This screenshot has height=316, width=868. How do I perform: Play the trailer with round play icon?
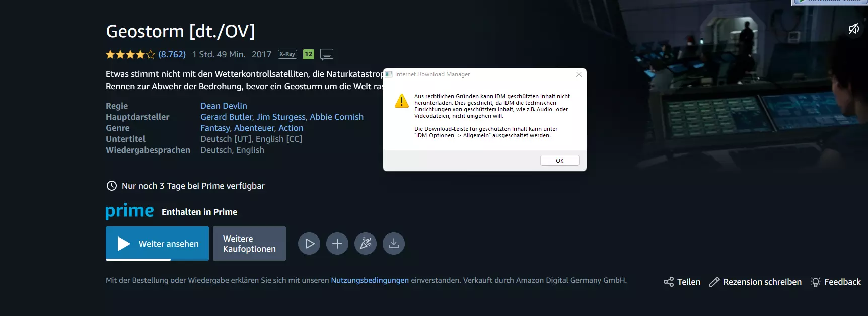[309, 244]
